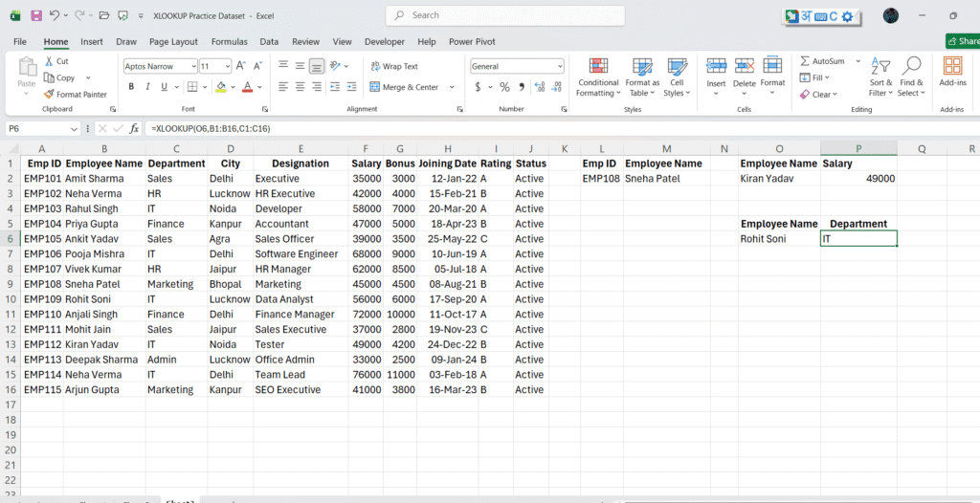Click the formula bar Enter checkmark
Viewport: 980px width, 503px height.
(x=118, y=129)
